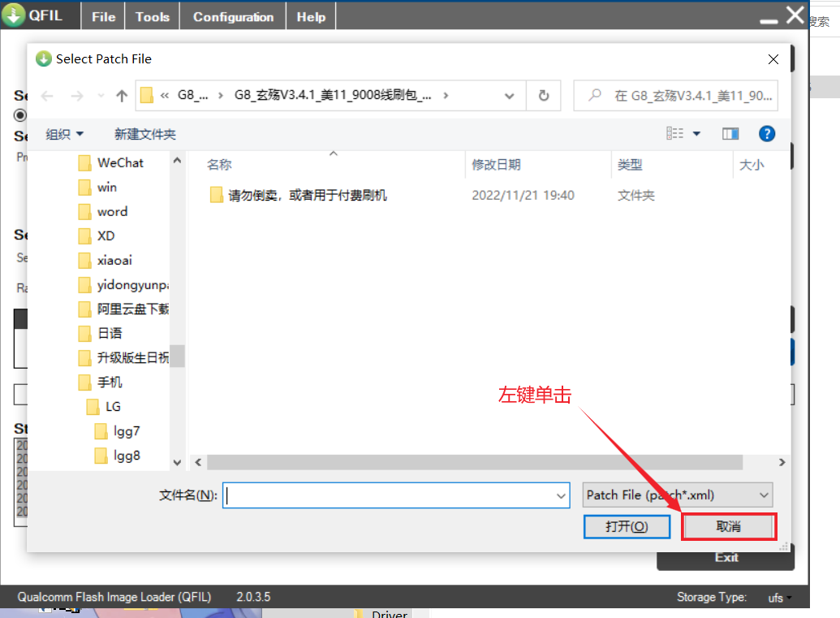Click the QFIL logo icon
The width and height of the screenshot is (840, 618).
14,15
